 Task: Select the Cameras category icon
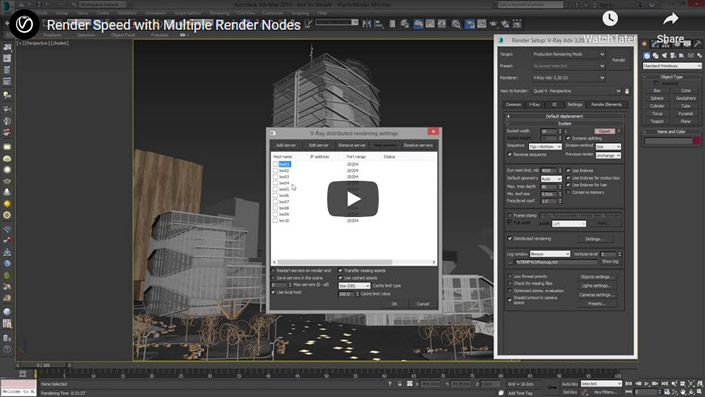point(673,55)
